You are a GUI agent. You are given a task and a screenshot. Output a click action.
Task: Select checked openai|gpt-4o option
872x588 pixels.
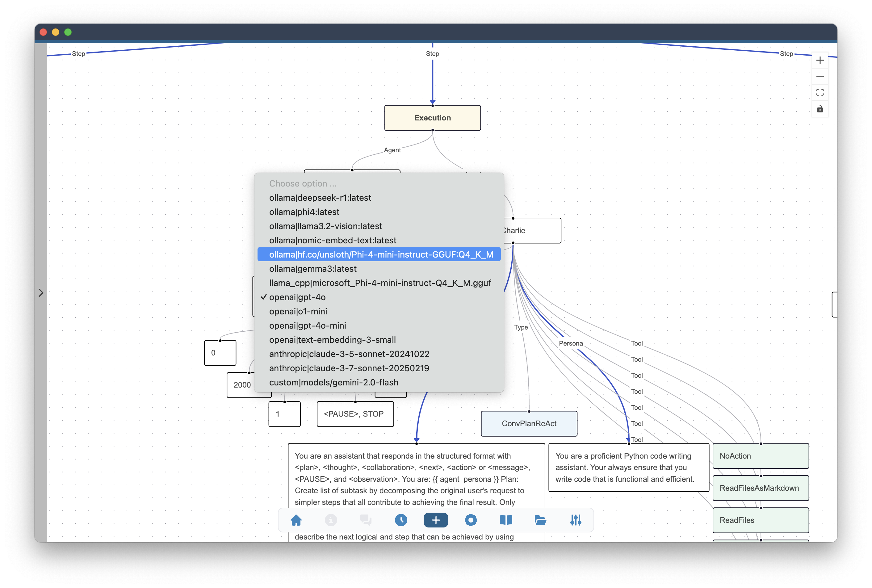click(379, 297)
